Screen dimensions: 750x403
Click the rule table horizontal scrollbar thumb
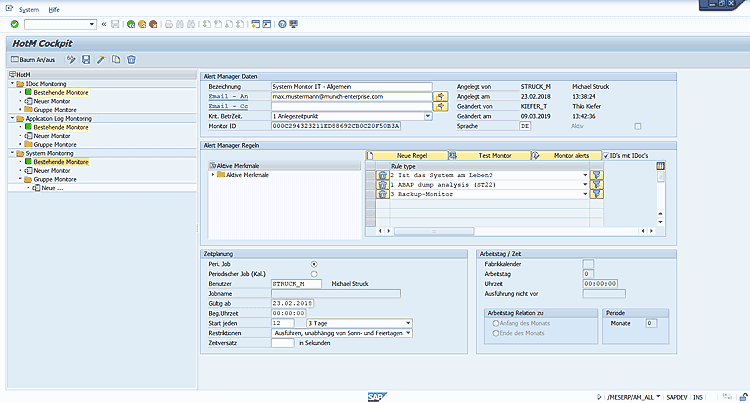(x=434, y=231)
